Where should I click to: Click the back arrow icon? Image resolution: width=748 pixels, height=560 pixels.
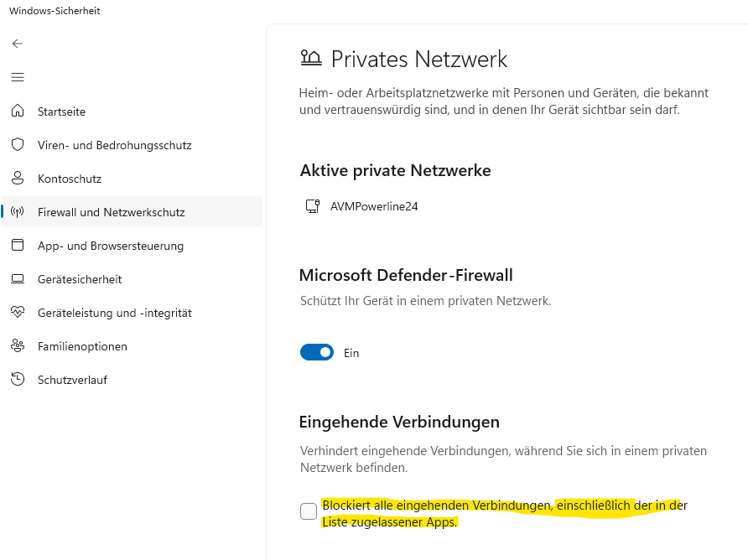click(x=18, y=44)
